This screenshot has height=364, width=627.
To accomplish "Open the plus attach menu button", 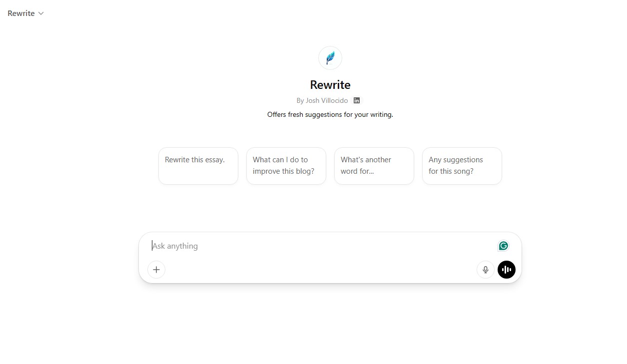I will (156, 270).
